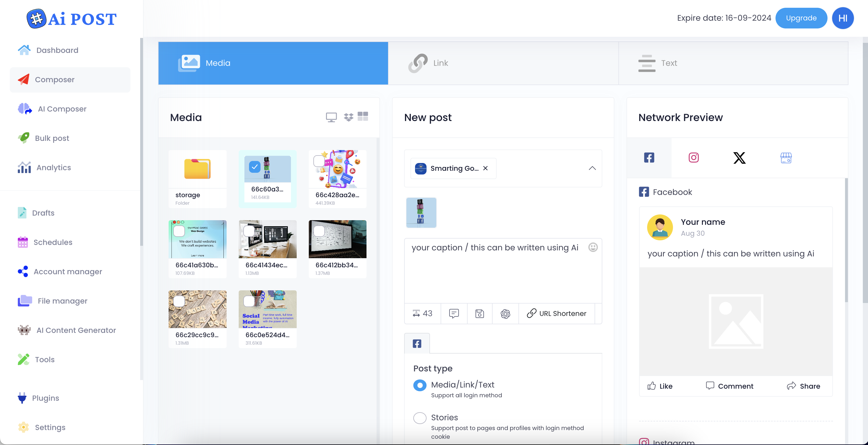Select the Stories post type radio
This screenshot has width=868, height=445.
click(420, 418)
